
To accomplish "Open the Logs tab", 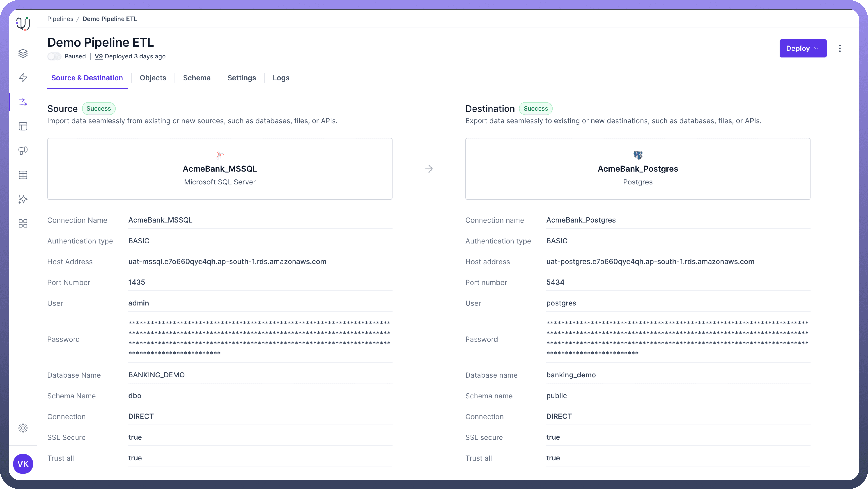I will click(281, 78).
